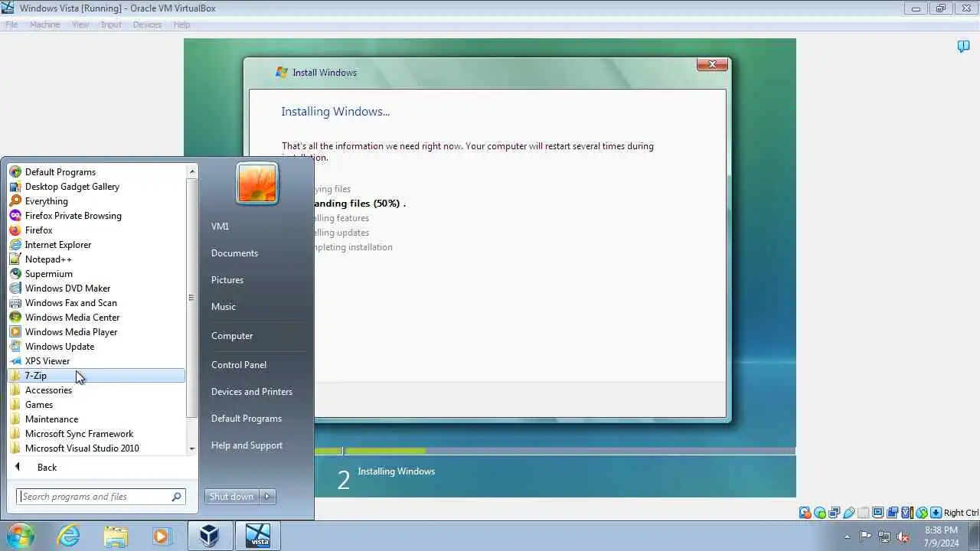Image resolution: width=980 pixels, height=551 pixels.
Task: Select the Vista VM window icon on taskbar
Action: [258, 536]
